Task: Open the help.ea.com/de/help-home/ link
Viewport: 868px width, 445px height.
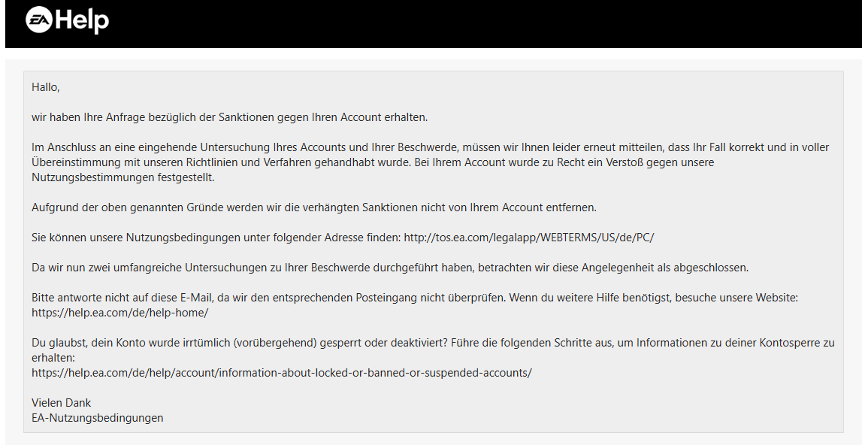Action: click(120, 313)
